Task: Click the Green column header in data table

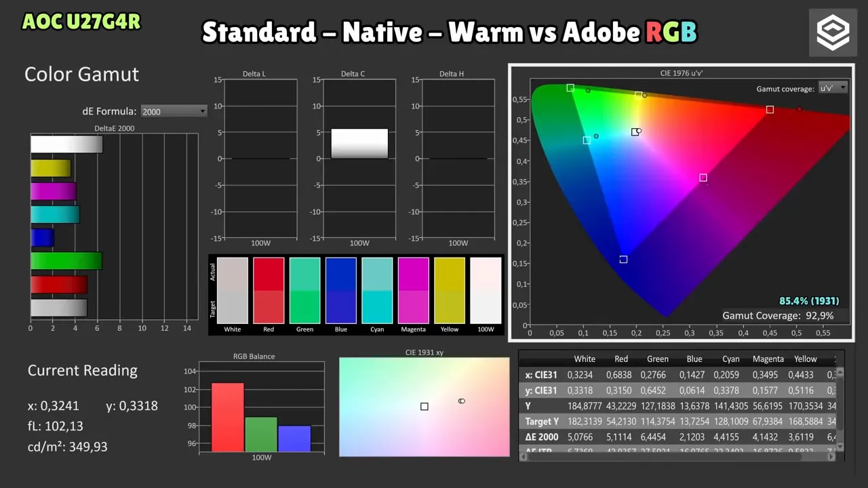Action: point(658,359)
